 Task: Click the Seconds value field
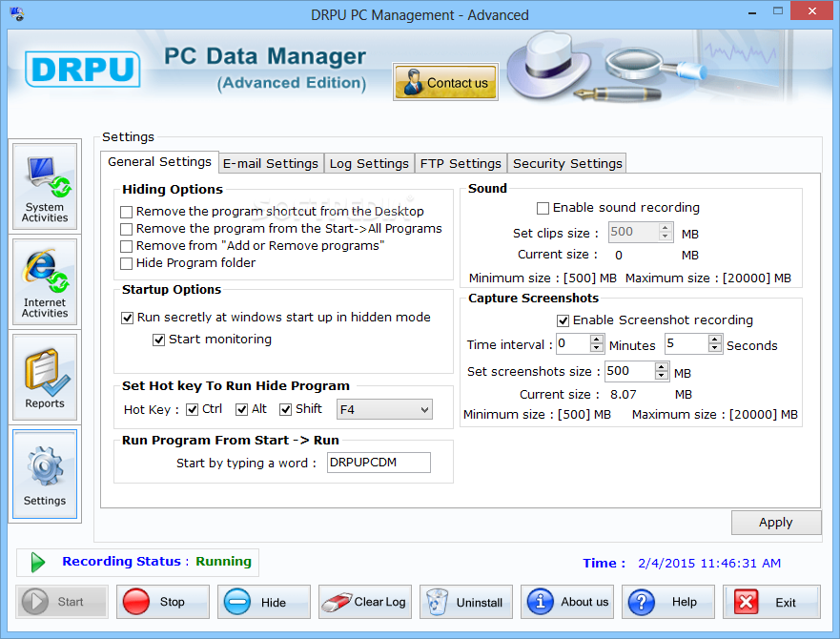(686, 343)
